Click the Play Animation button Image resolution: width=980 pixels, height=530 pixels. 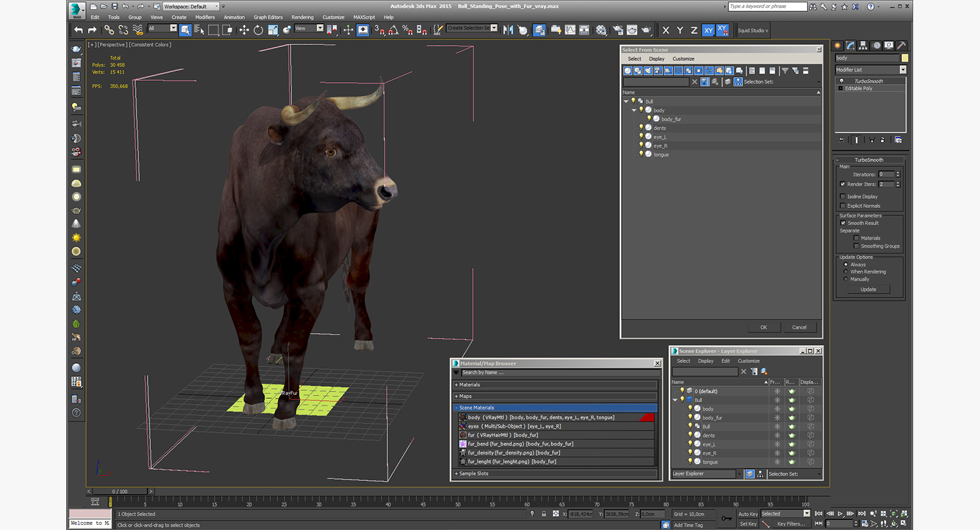pos(840,513)
